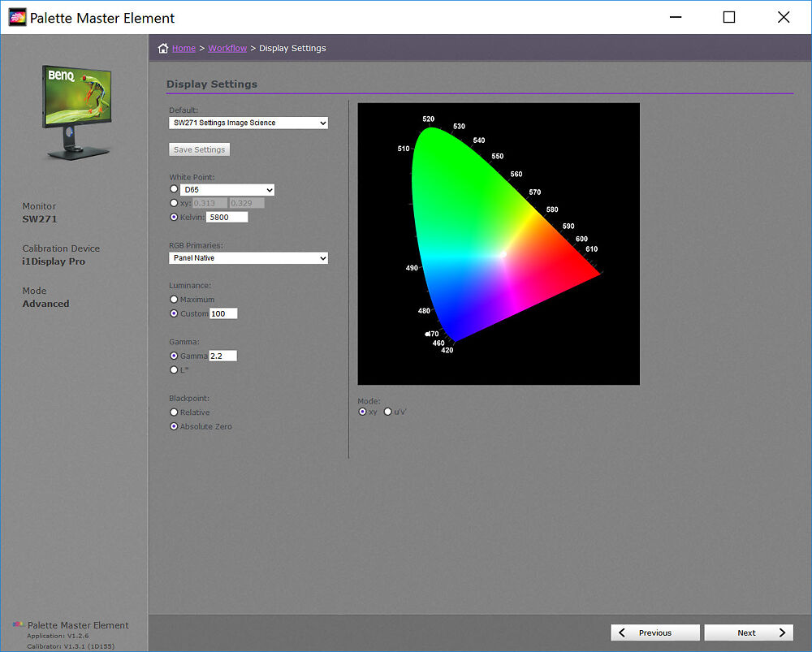Screen dimensions: 812x652
Task: Click the SW271 monitor preview image
Action: [x=77, y=110]
